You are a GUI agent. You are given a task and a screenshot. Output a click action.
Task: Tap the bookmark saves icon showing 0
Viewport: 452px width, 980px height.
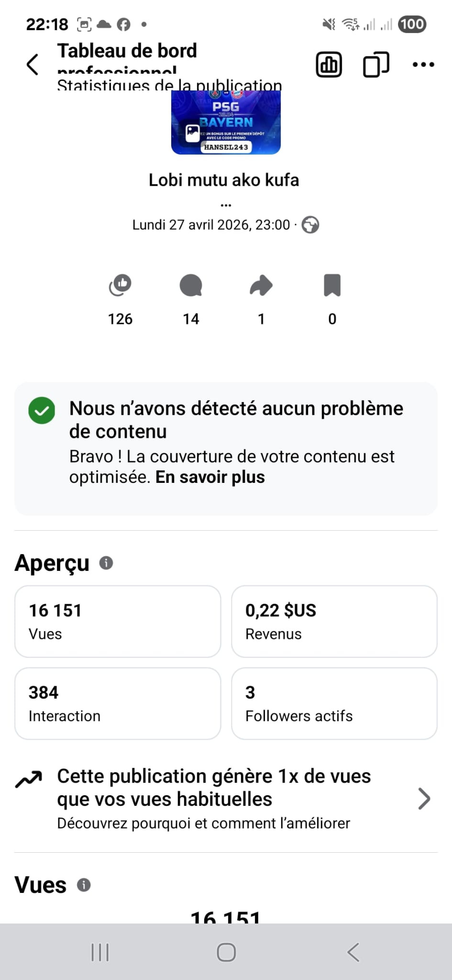[x=332, y=285]
